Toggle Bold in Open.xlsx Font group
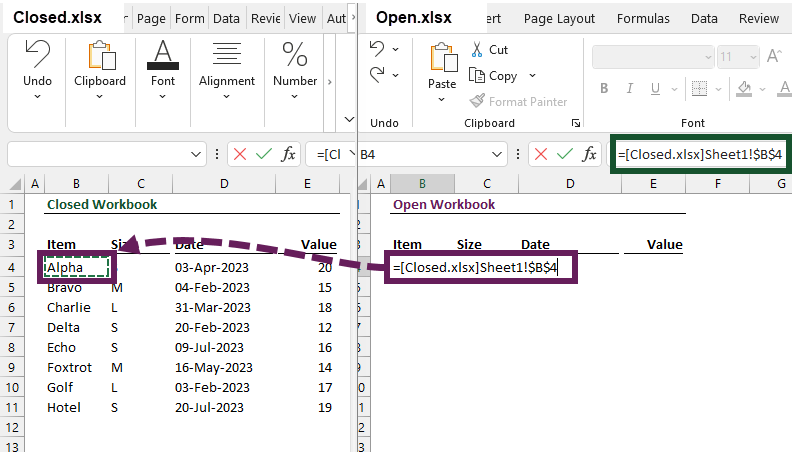This screenshot has width=792, height=452. click(604, 89)
